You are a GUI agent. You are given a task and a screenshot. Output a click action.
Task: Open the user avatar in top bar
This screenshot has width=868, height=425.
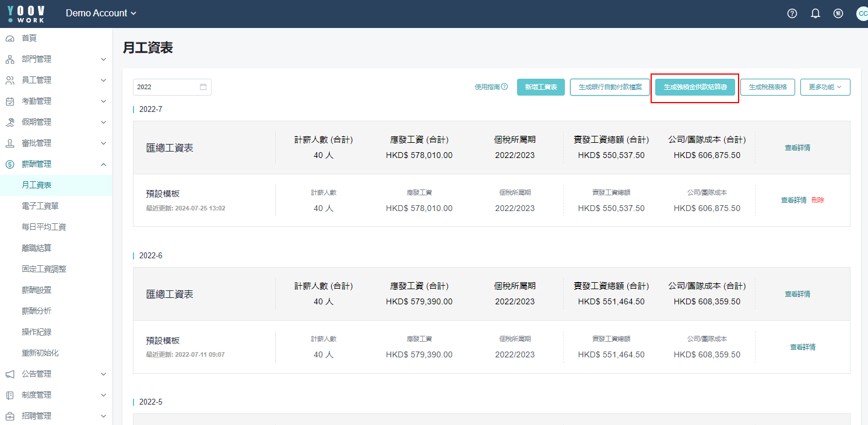[x=862, y=13]
